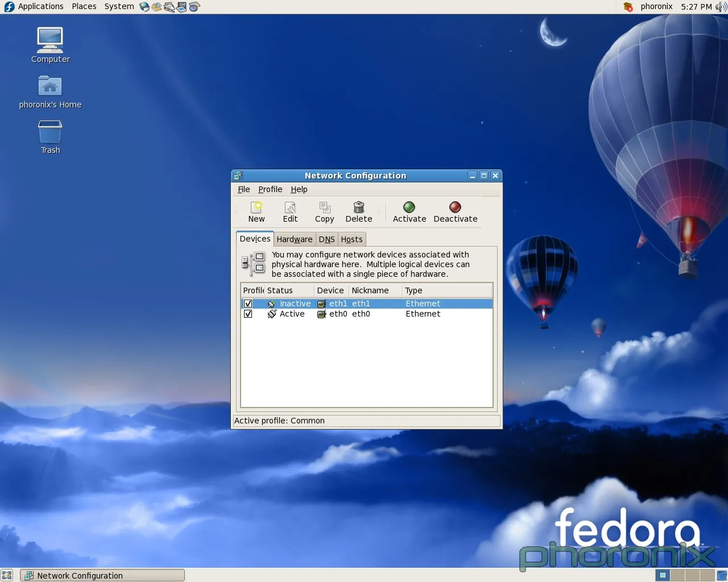Click Network Configuration taskbar button
This screenshot has height=582, width=728.
tap(102, 575)
